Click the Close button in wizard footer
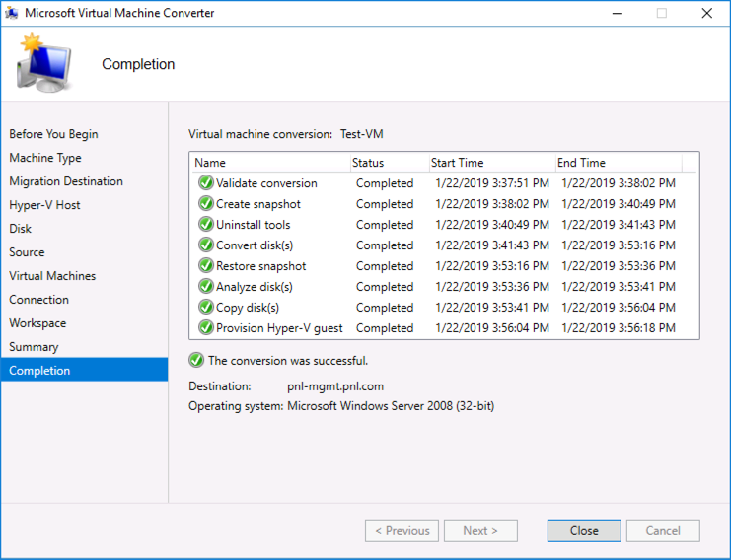The height and width of the screenshot is (560, 731). coord(584,531)
